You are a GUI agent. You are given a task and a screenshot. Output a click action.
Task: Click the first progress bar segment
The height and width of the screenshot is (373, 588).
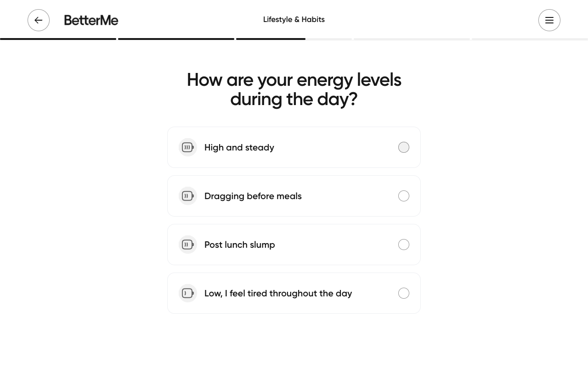58,39
